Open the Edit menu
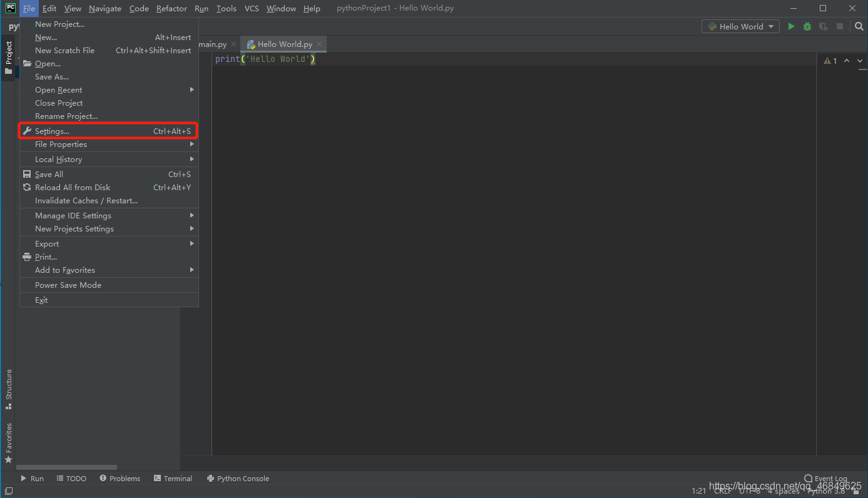 pyautogui.click(x=49, y=8)
